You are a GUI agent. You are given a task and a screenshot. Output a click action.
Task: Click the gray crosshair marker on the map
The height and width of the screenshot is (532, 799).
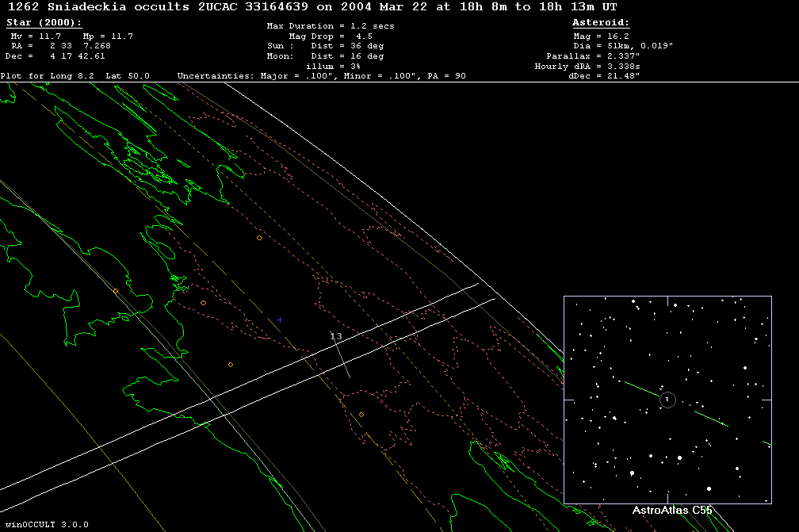coord(279,320)
